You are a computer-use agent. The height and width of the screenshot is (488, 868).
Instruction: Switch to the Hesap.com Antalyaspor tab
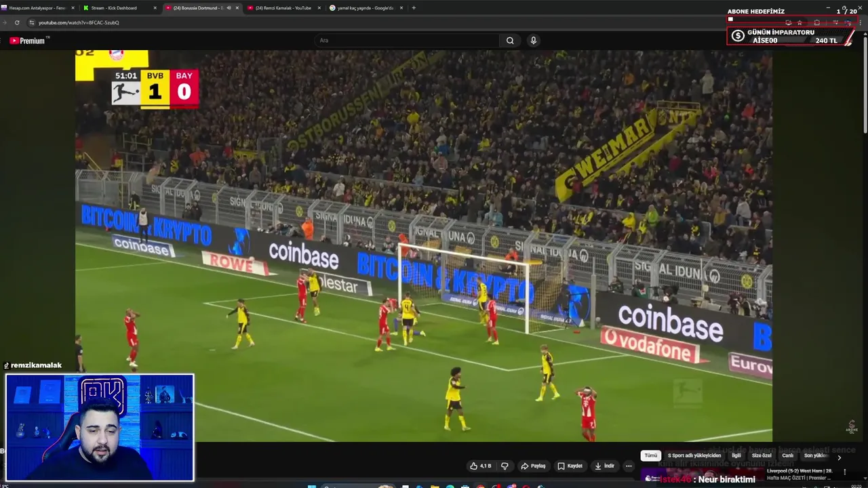(x=37, y=8)
